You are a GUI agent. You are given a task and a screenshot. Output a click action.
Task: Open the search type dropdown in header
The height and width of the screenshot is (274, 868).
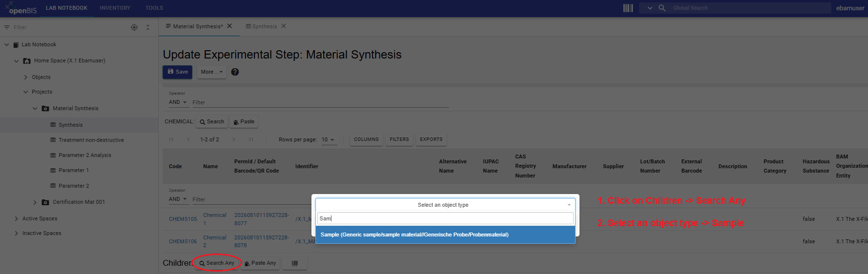pos(650,8)
